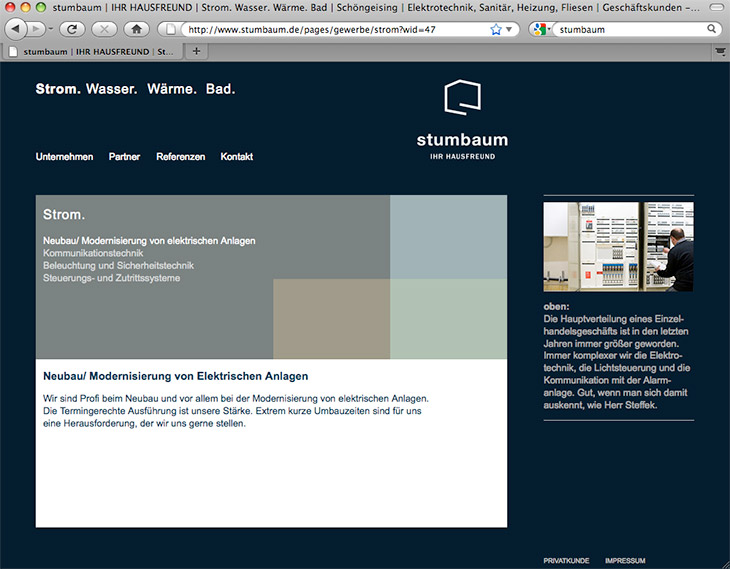The image size is (730, 569).
Task: Open the IMPRESSUM footer link
Action: (x=625, y=561)
